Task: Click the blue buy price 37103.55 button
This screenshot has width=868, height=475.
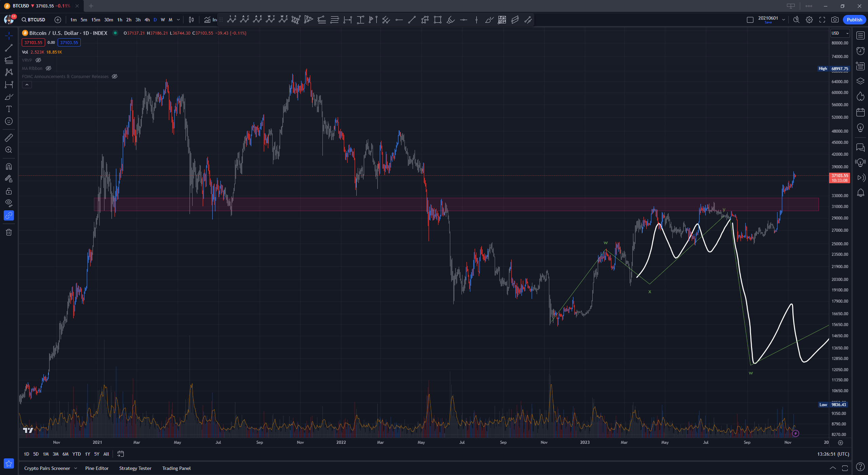Action: coord(69,42)
